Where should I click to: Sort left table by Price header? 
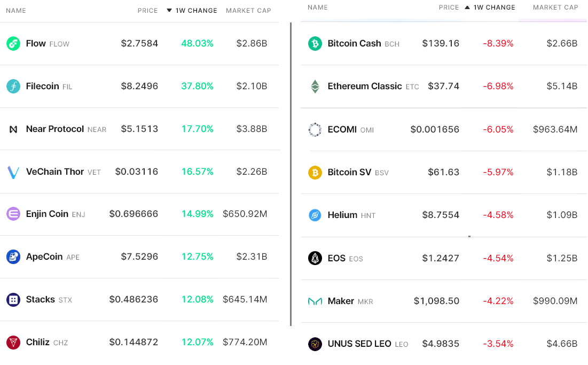[x=147, y=11]
